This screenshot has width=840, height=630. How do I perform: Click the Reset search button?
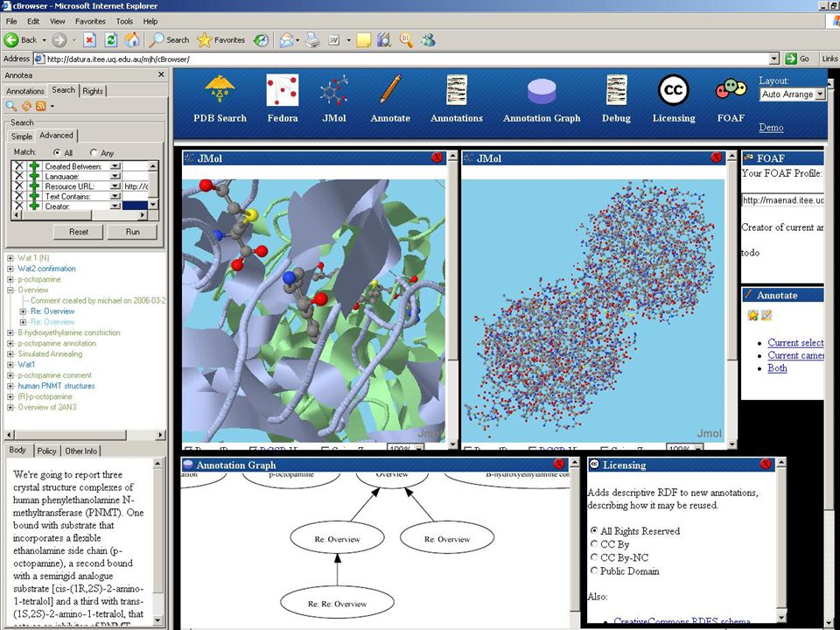point(78,232)
